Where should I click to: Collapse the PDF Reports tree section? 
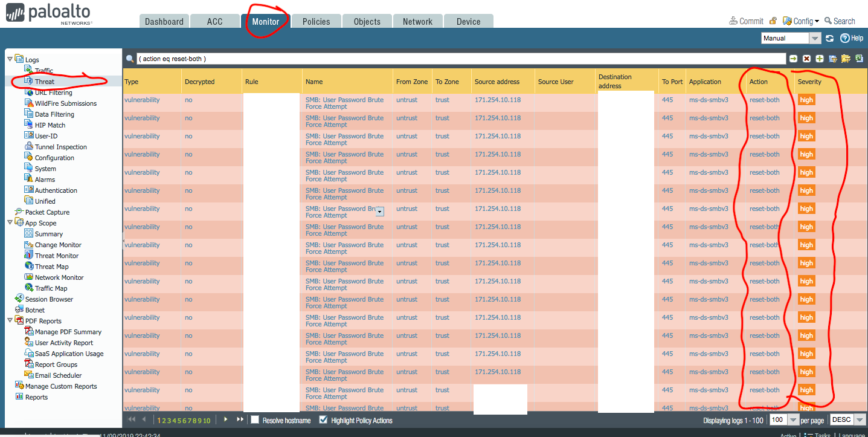[x=10, y=321]
